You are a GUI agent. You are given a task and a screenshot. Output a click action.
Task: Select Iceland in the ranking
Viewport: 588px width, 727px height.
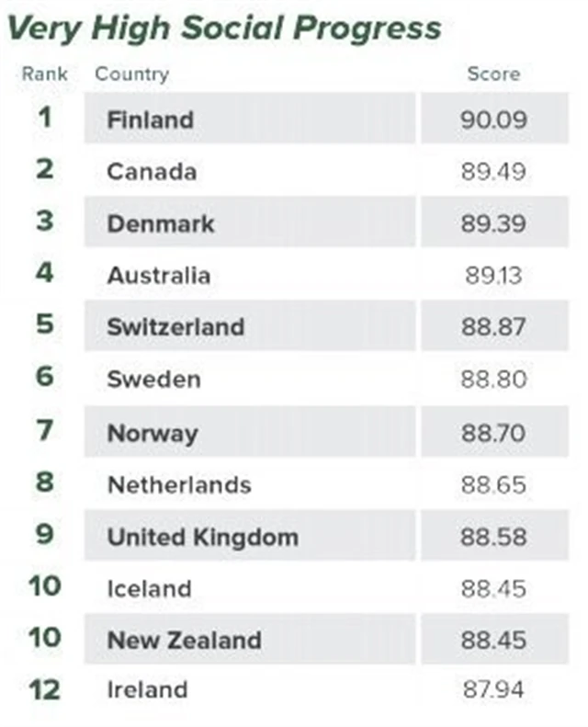[x=149, y=588]
